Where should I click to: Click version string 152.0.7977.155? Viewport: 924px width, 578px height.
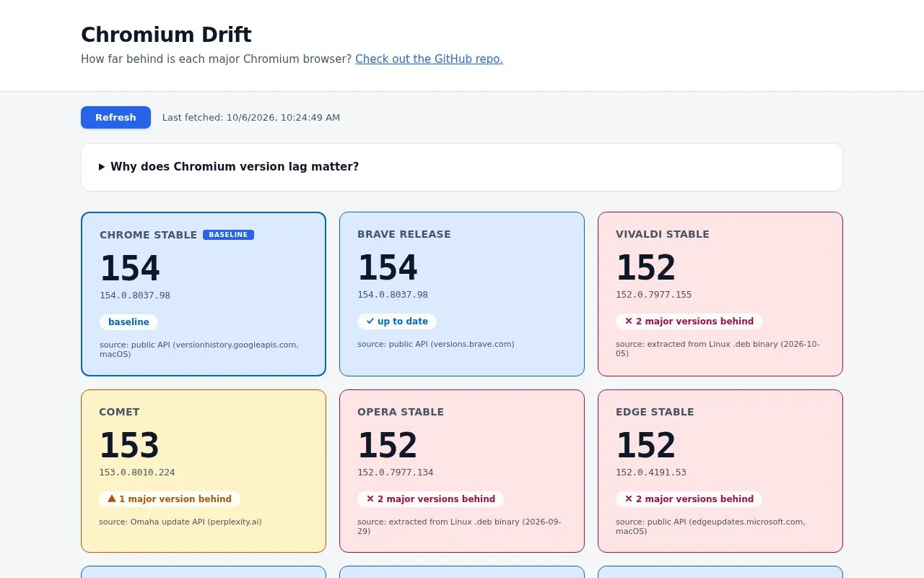(654, 295)
